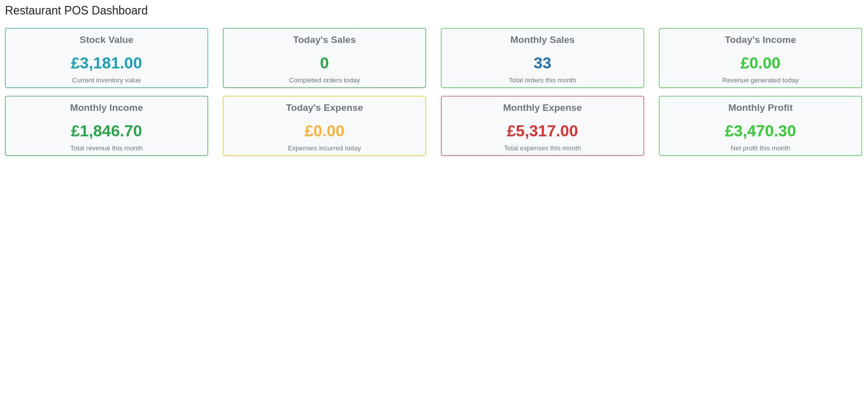Click the Monthly Sales count of 33

(542, 63)
